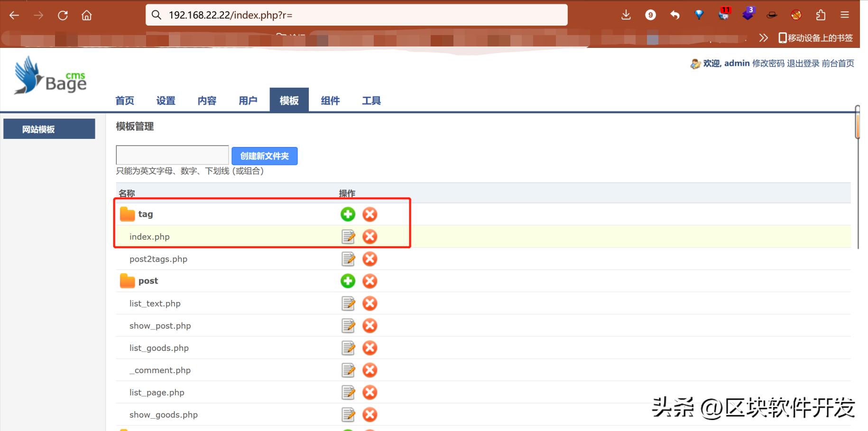Image resolution: width=868 pixels, height=431 pixels.
Task: Show more bookmarks with double chevron
Action: pyautogui.click(x=763, y=38)
